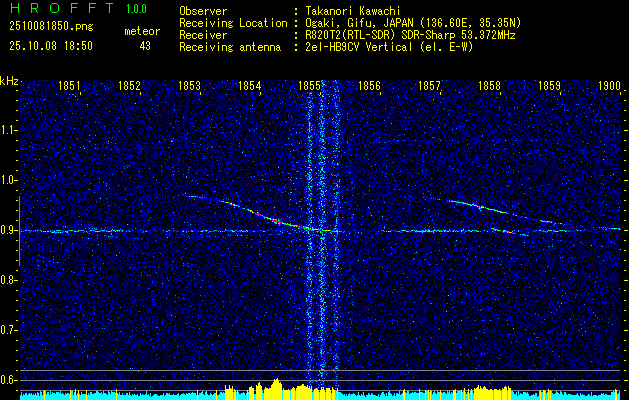Click the file name 2510081850.png
Screen dimensions: 629x400
(x=51, y=27)
